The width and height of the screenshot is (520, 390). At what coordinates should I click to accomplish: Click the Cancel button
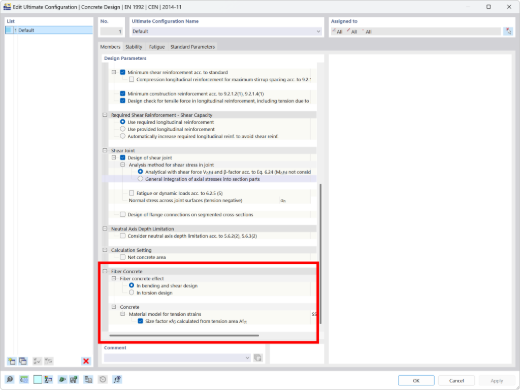(456, 380)
